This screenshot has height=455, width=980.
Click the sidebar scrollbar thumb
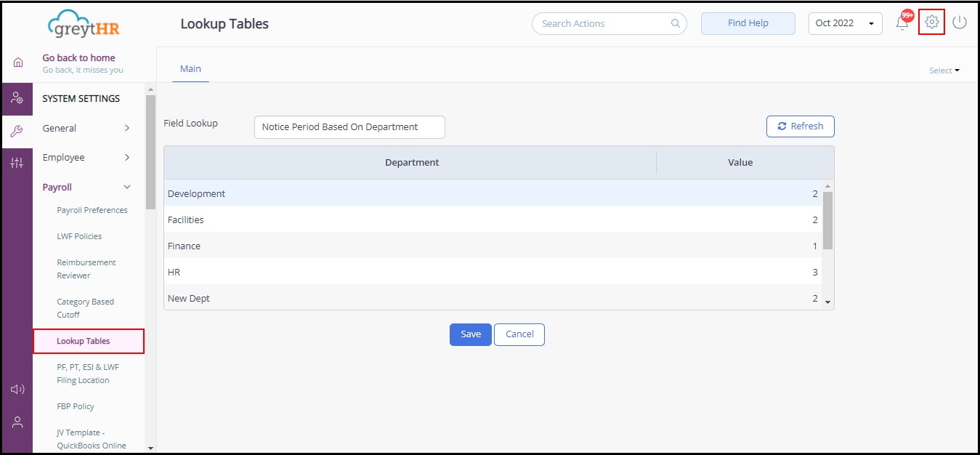point(150,153)
